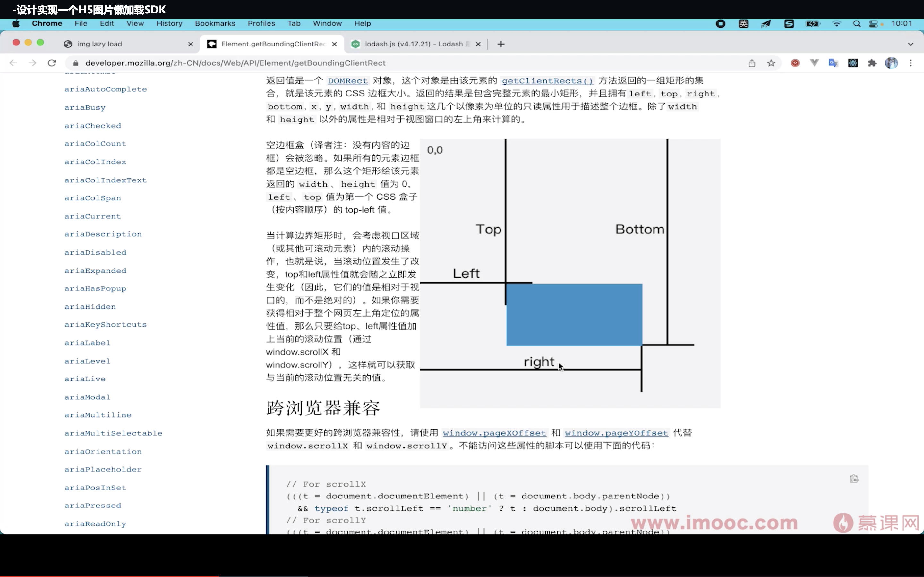
Task: Select ariaHasPopup in the sidebar list
Action: [x=95, y=288]
